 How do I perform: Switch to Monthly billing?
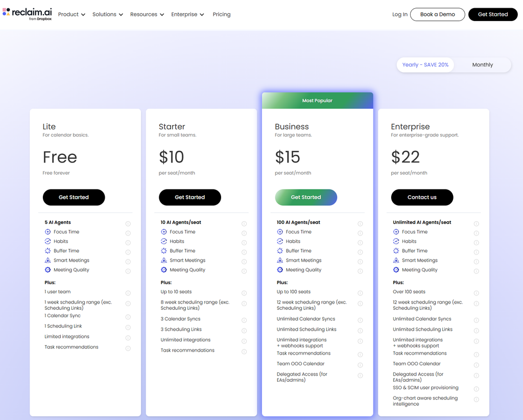click(x=482, y=65)
